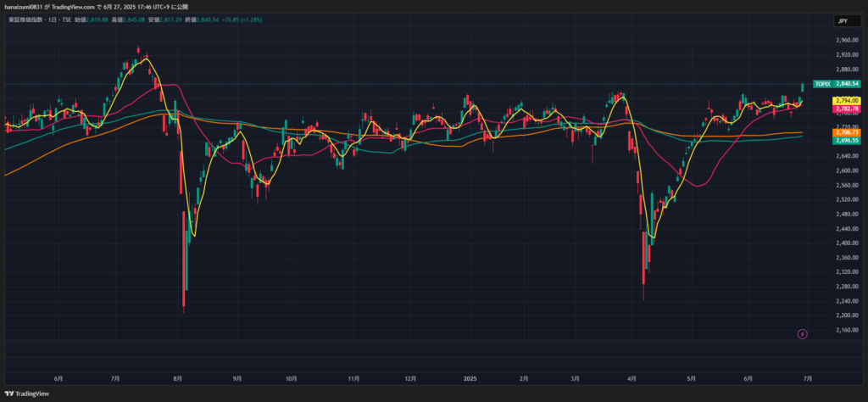The height and width of the screenshot is (402, 868).
Task: Click the TOPIX symbol price label
Action: coord(822,84)
